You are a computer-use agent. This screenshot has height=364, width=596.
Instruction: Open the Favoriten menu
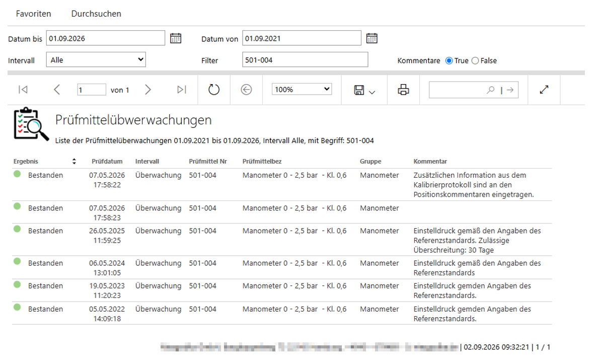(x=33, y=14)
